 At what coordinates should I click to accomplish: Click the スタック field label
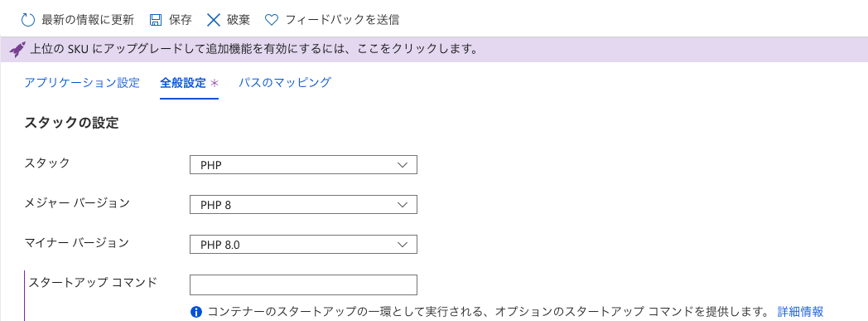click(47, 163)
